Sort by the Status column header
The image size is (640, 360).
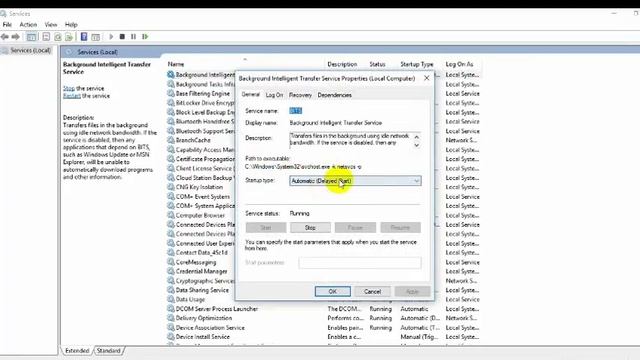coord(377,64)
